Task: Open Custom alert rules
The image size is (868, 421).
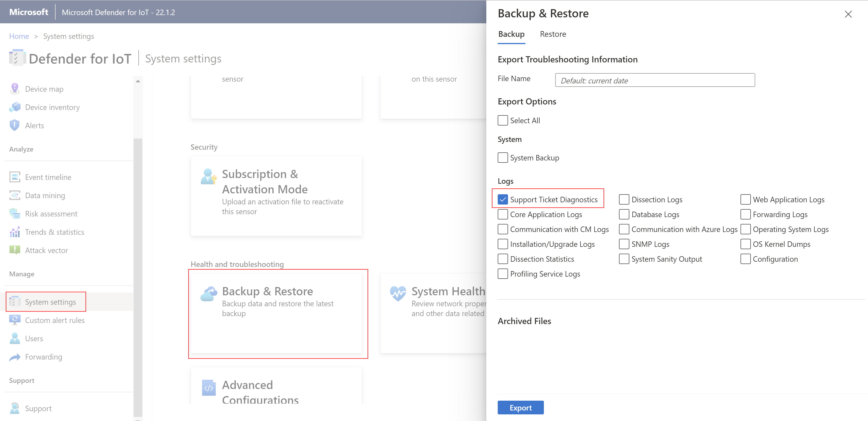Action: 55,320
